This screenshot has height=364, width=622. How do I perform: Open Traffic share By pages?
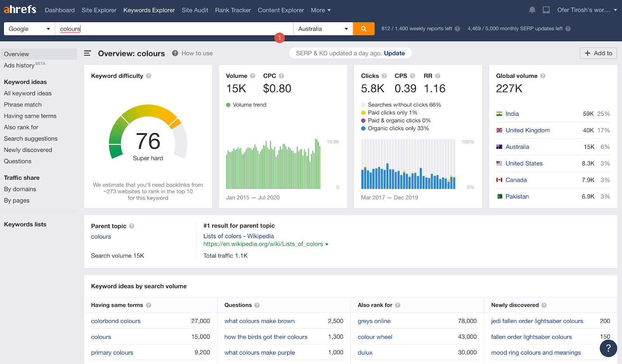point(17,200)
